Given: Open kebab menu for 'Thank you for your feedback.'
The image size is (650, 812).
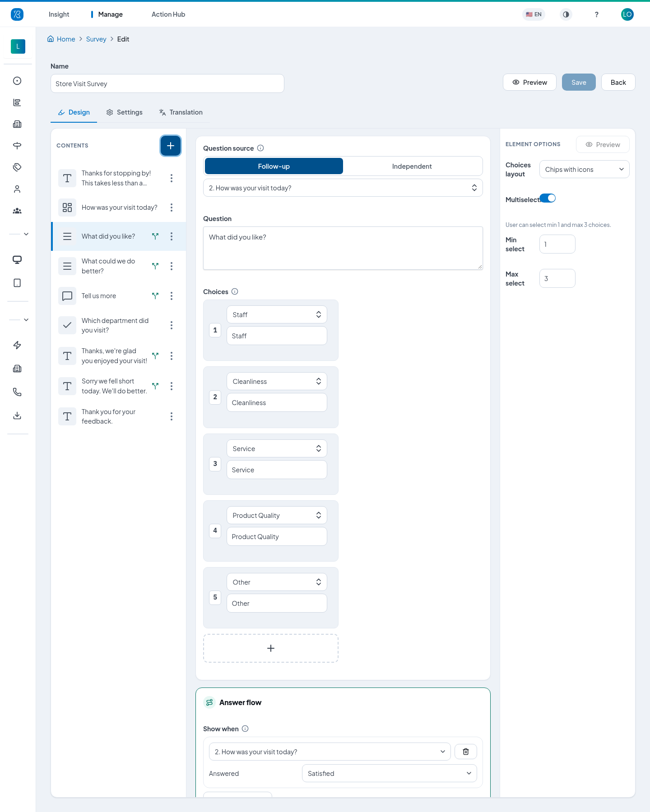Looking at the screenshot, I should coord(172,416).
